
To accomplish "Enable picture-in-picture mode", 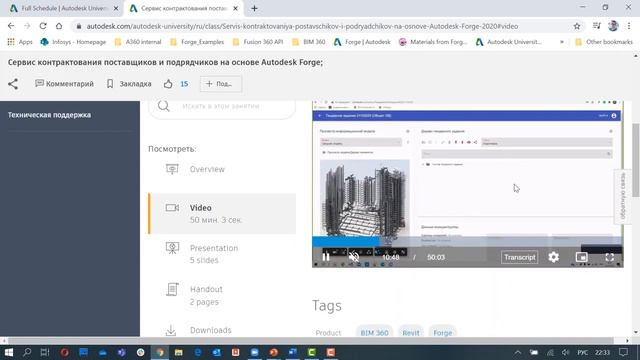I will (x=581, y=257).
